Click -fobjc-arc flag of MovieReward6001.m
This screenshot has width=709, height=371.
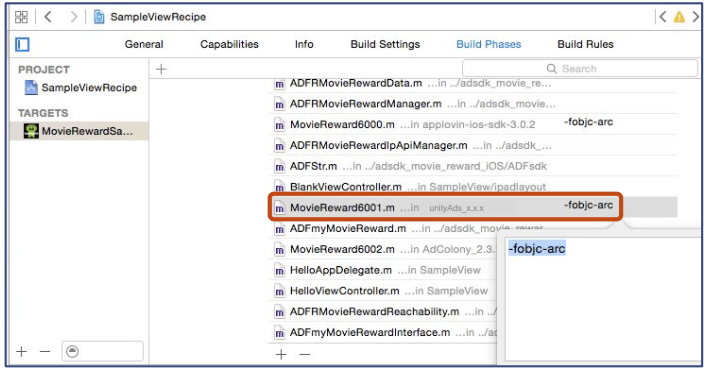coord(588,205)
